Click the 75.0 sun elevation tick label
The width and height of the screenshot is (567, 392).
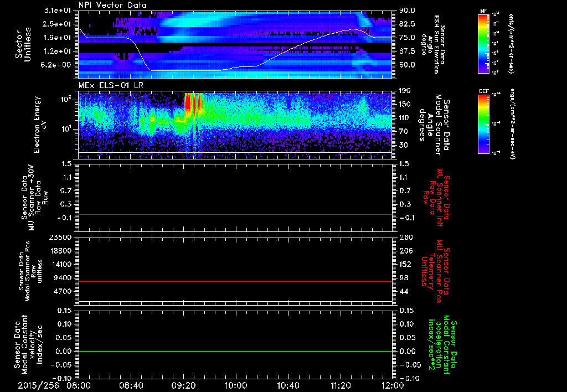coord(407,38)
